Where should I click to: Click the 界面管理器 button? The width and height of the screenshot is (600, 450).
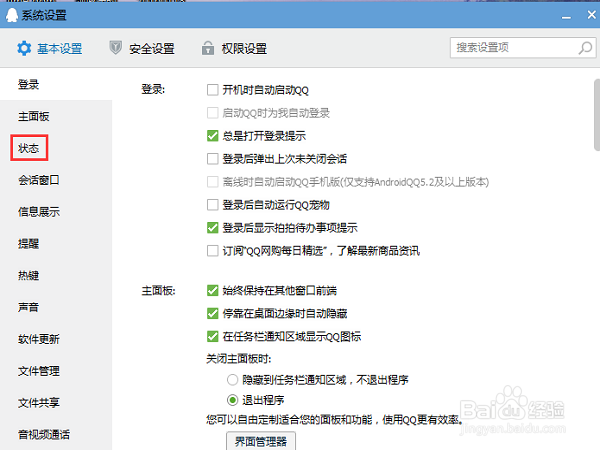(261, 441)
